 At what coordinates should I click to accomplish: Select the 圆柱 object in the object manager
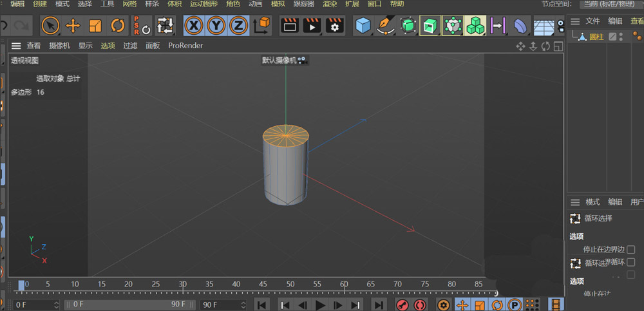click(596, 37)
